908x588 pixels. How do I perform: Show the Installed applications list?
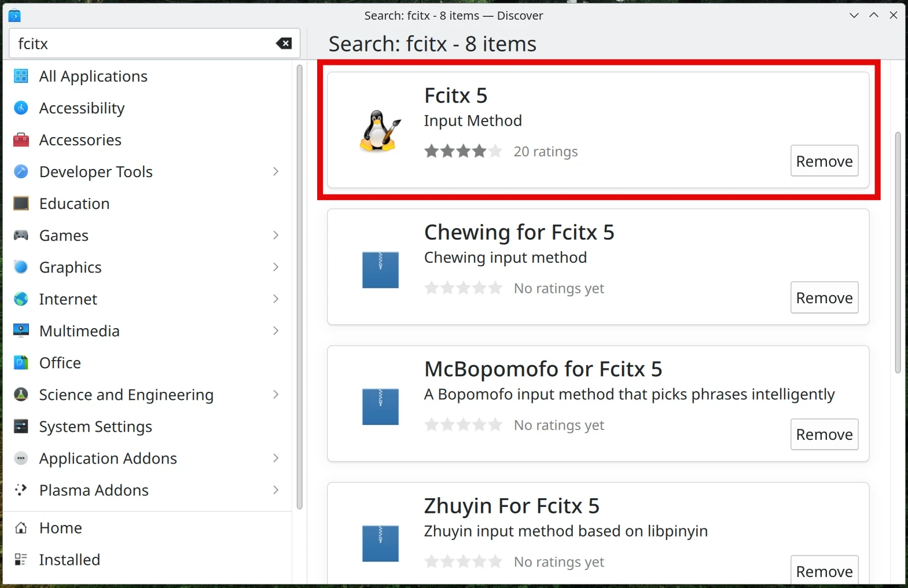pos(148,560)
